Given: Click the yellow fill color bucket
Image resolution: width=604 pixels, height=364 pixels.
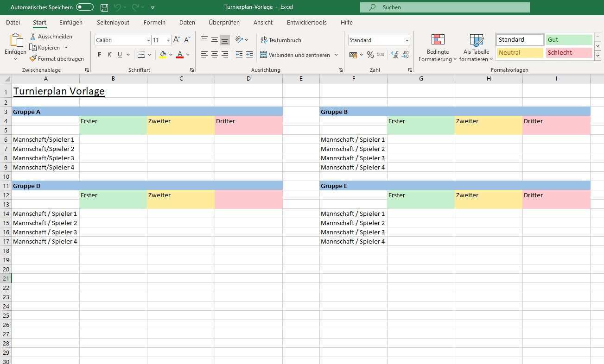Looking at the screenshot, I should [x=163, y=55].
